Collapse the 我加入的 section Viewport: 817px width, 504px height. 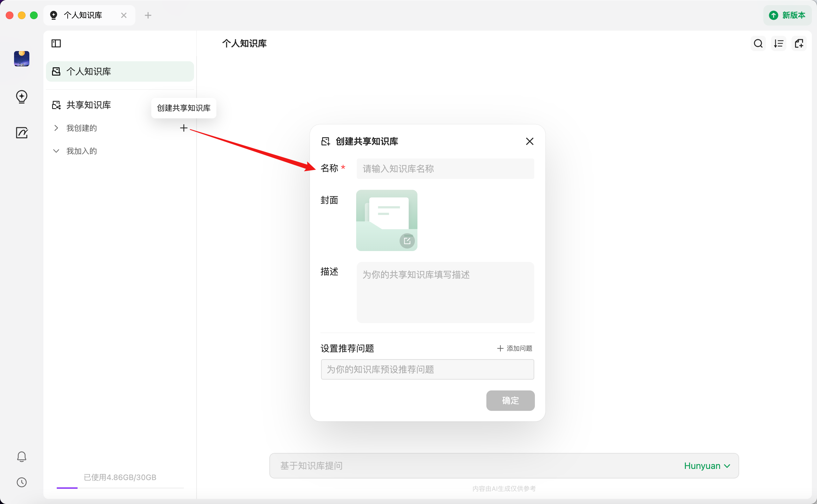coord(56,151)
